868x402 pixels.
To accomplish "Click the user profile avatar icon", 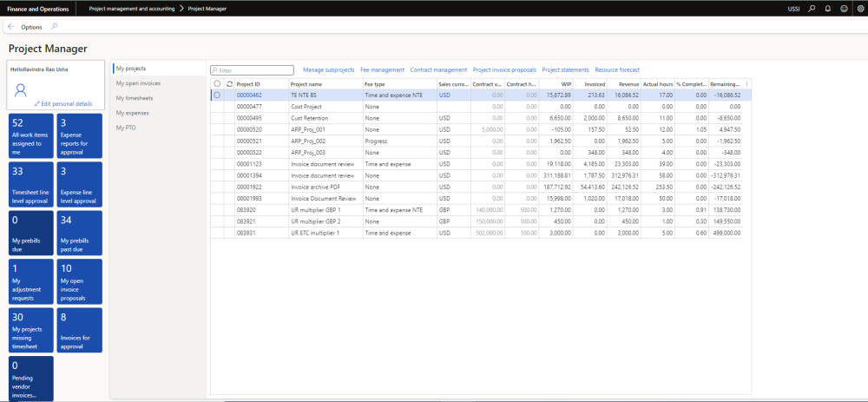I will tap(22, 89).
